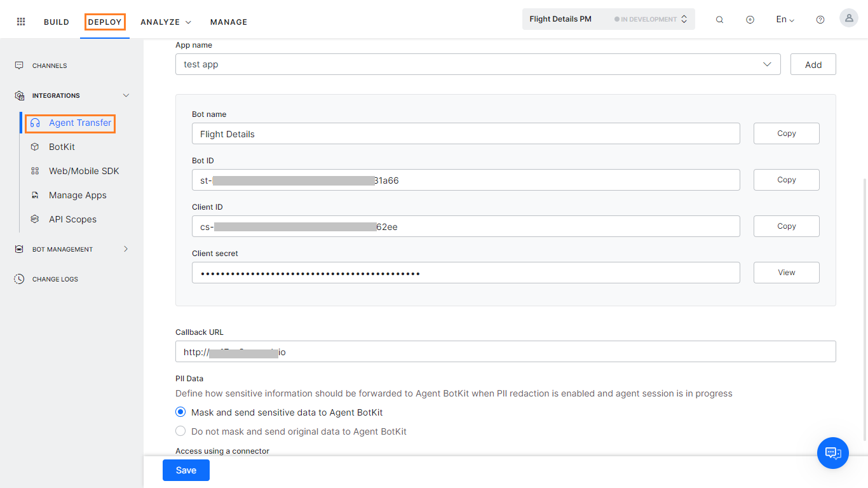This screenshot has height=488, width=868.
Task: Toggle the bot status from In Development
Action: click(x=684, y=18)
